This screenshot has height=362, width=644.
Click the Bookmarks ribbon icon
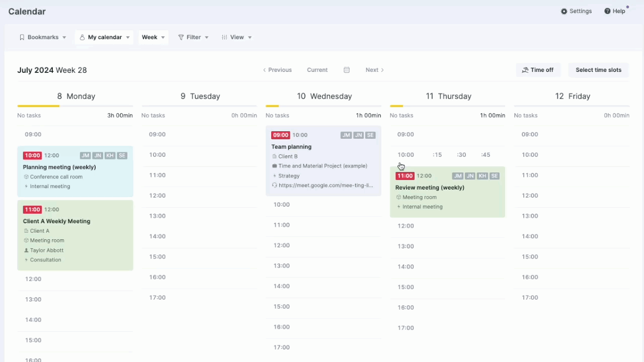[x=22, y=37]
